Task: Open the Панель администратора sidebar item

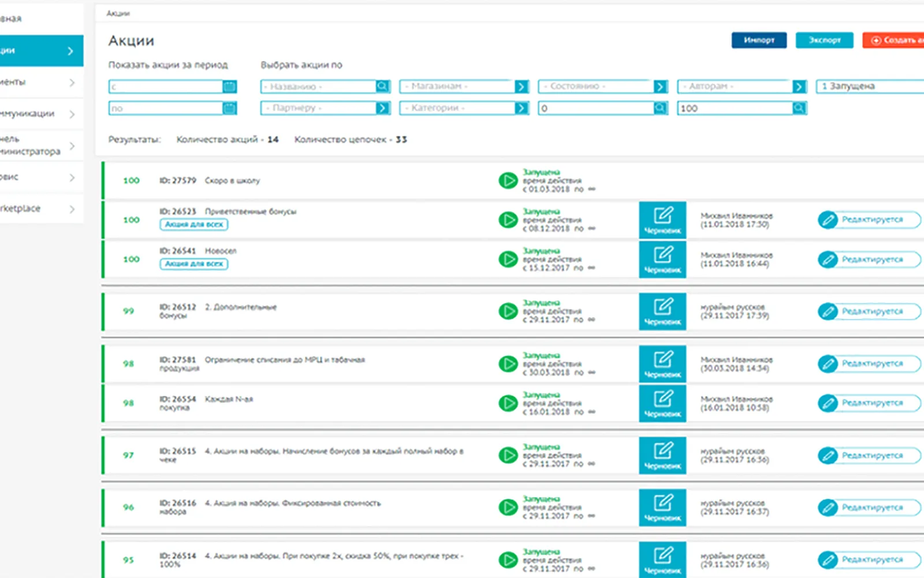Action: pos(42,145)
